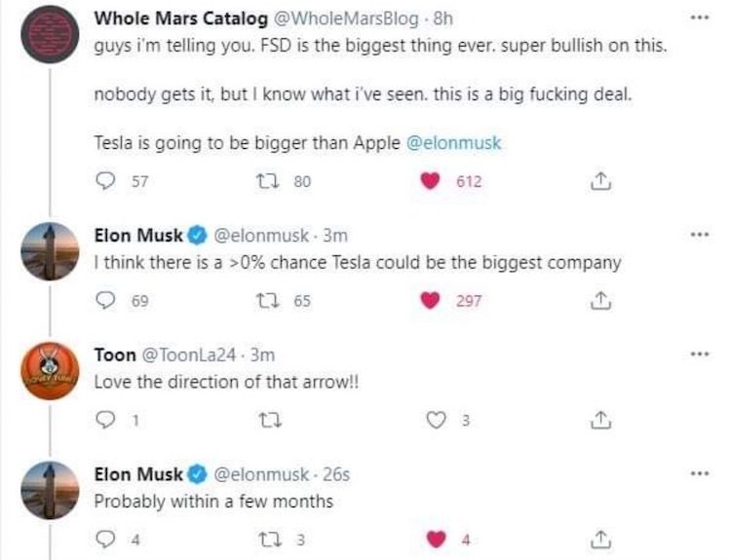Open the @elonmusk mention link
The width and height of the screenshot is (731, 560).
point(452,142)
